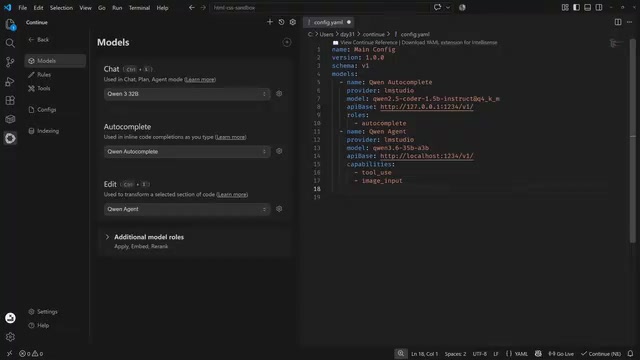This screenshot has height=360, width=640.
Task: Open notifications bell in status bar
Action: pyautogui.click(x=630, y=353)
